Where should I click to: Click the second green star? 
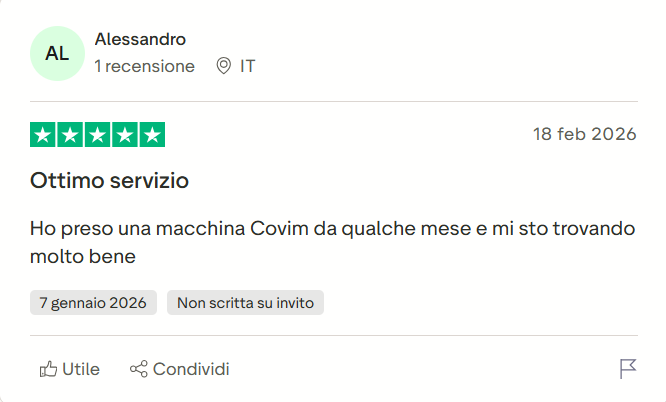[x=71, y=135]
